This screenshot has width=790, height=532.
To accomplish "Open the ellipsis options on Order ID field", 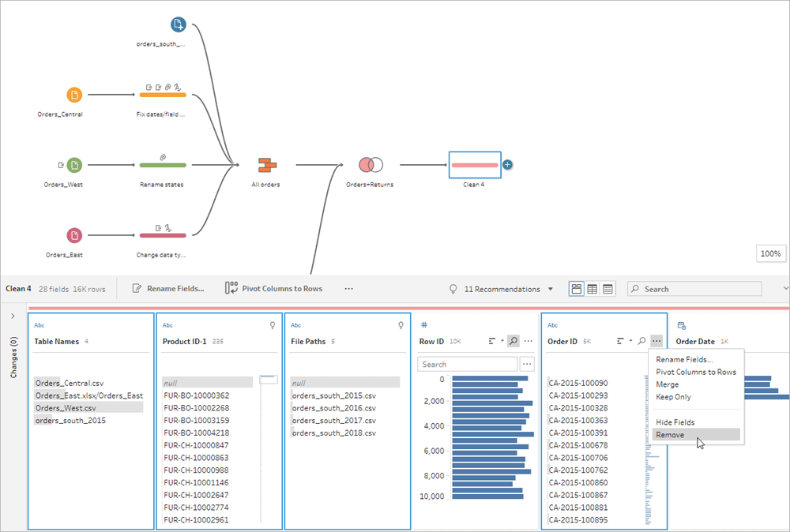I will click(656, 341).
